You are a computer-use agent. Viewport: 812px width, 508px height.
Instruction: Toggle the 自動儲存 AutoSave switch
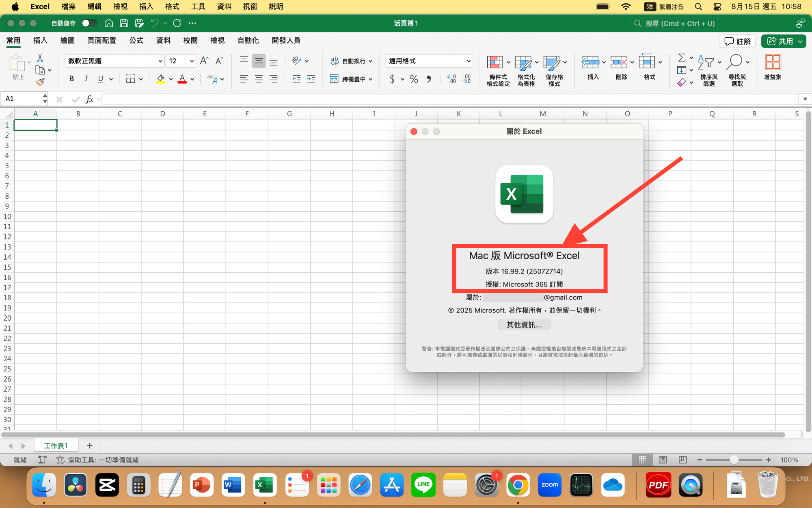click(x=89, y=23)
